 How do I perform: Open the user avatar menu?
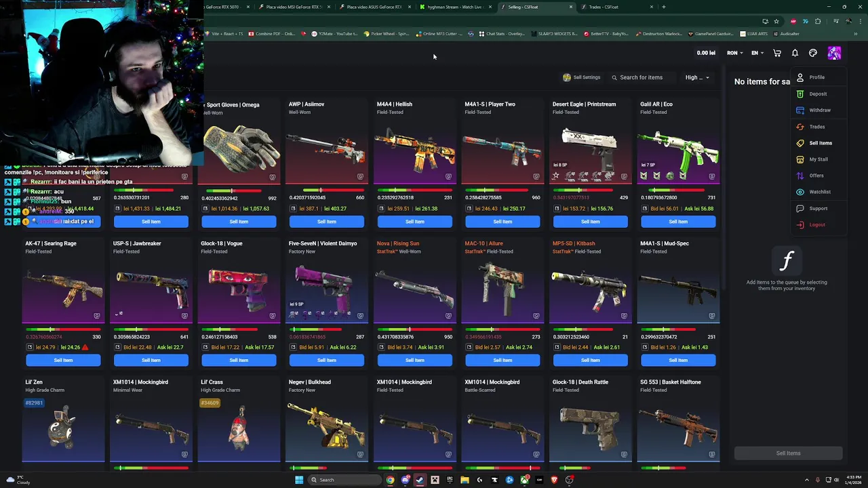coord(834,53)
